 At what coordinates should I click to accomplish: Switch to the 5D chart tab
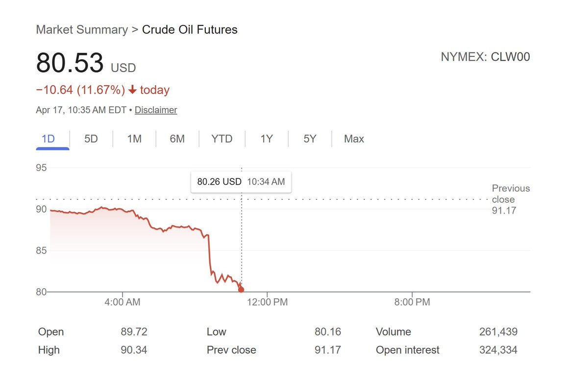click(x=91, y=139)
